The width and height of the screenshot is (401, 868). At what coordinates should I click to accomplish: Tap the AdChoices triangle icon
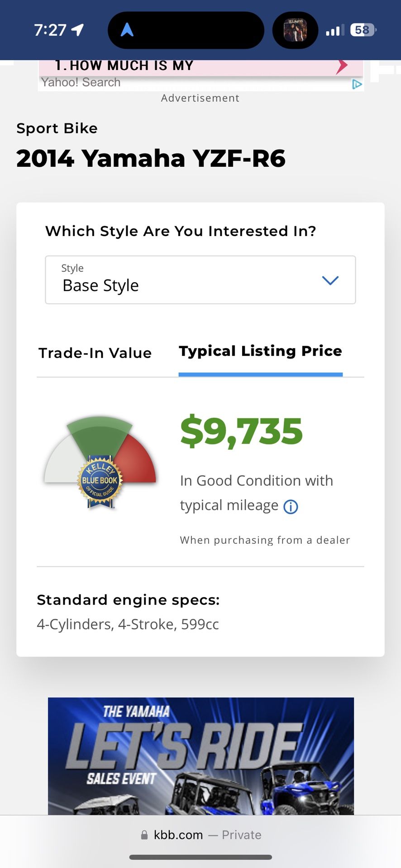click(357, 84)
